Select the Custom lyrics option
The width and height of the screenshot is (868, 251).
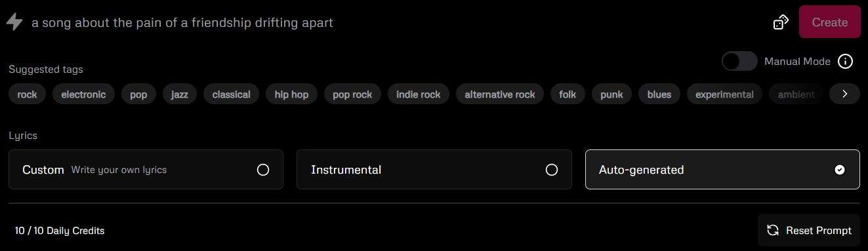tap(146, 170)
